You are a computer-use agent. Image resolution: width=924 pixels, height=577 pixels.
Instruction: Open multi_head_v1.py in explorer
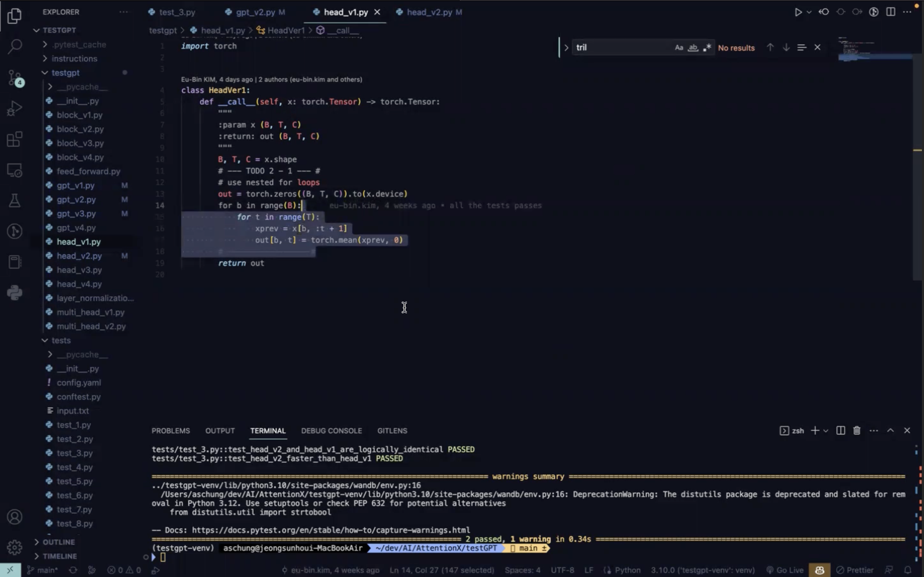point(90,312)
